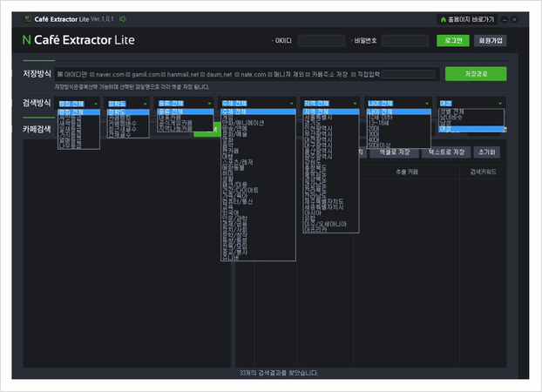Select 오세아니아 region option
The width and height of the screenshot is (542, 392).
[x=325, y=224]
